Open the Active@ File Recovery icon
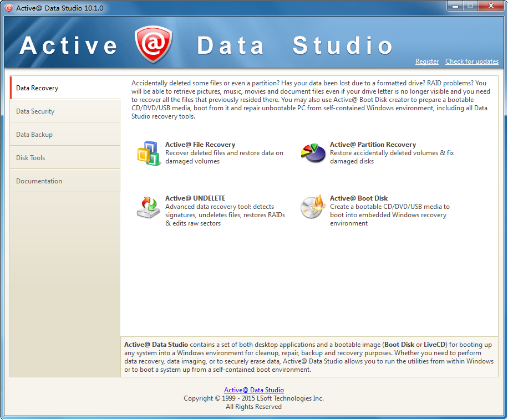The width and height of the screenshot is (508, 420). (x=149, y=153)
